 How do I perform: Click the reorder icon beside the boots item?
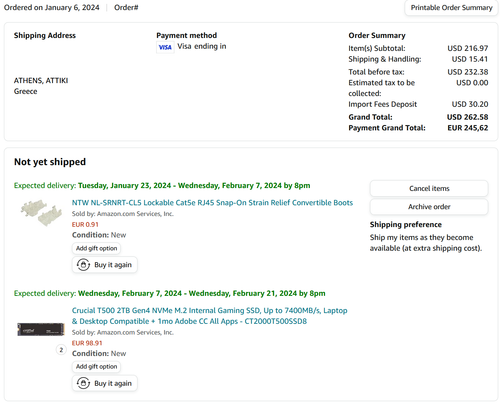pos(83,265)
